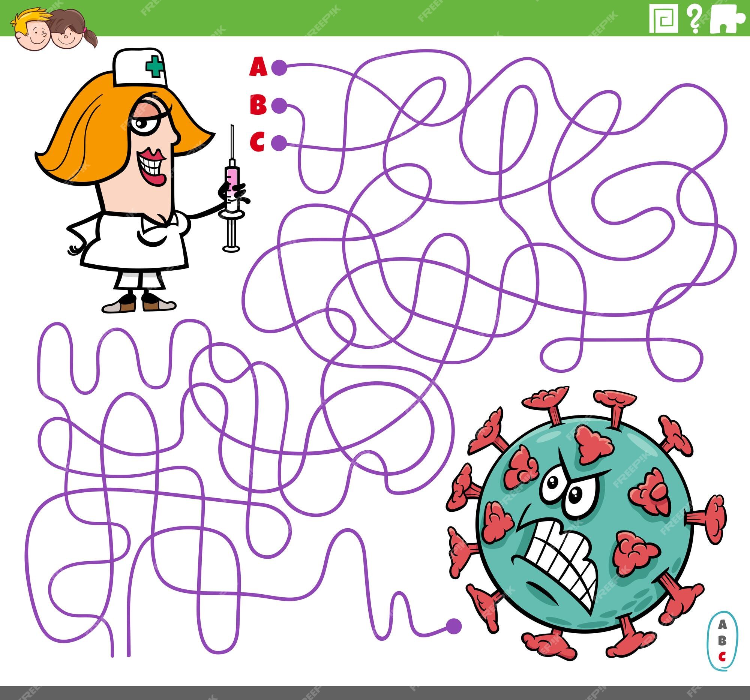Click the red letter B label
This screenshot has width=750, height=700.
point(258,105)
